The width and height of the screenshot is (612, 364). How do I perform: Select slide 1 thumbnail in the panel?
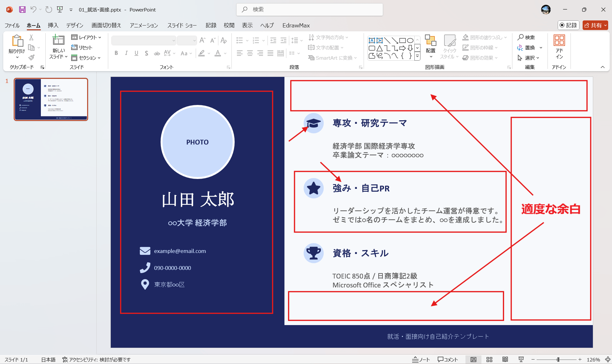click(51, 99)
